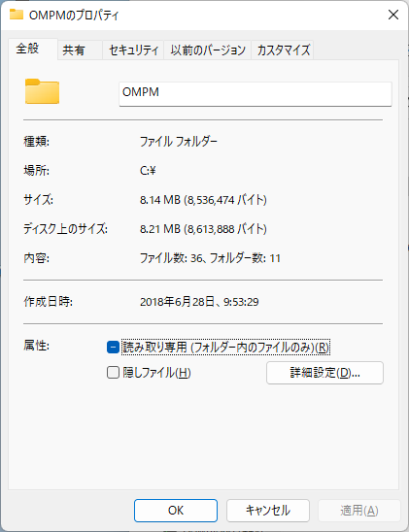Click the size value 8.14 MB
The image size is (409, 532).
(203, 200)
